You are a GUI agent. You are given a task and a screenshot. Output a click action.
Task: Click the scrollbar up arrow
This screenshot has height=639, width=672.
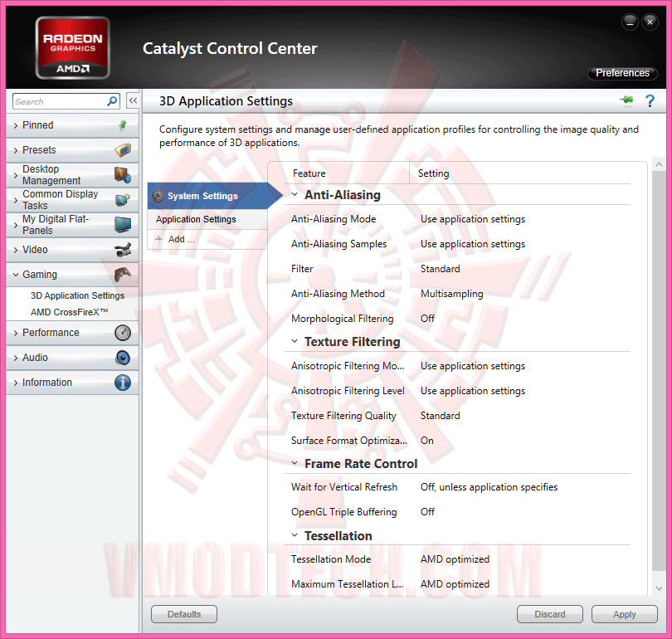[659, 164]
